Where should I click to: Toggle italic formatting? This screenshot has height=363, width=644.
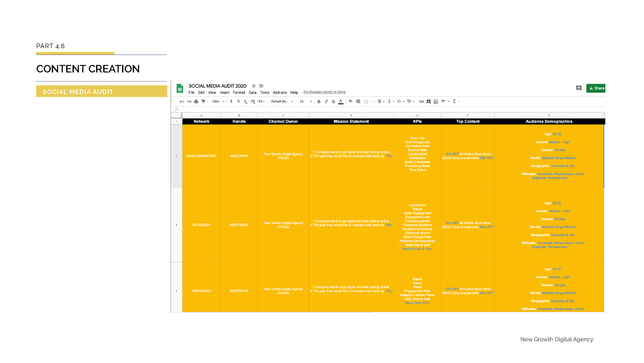tap(326, 101)
